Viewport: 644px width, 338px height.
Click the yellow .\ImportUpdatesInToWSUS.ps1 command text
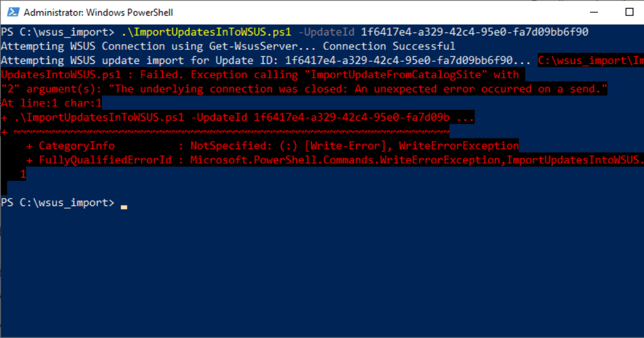[207, 32]
